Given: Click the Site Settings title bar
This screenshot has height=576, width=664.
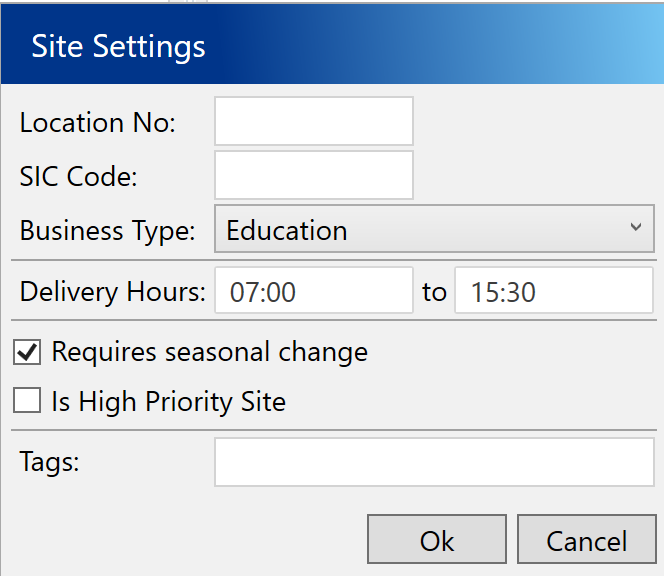Looking at the screenshot, I should tap(330, 46).
